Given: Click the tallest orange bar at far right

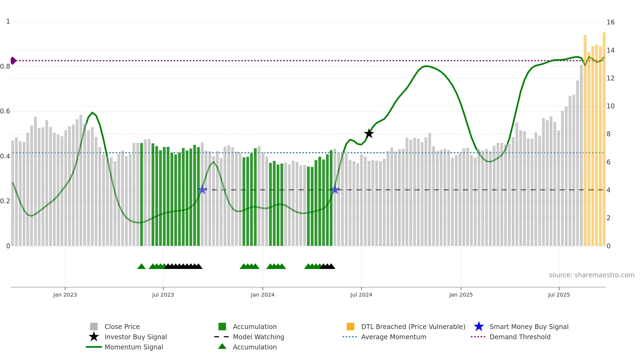Looking at the screenshot, I should (x=604, y=139).
